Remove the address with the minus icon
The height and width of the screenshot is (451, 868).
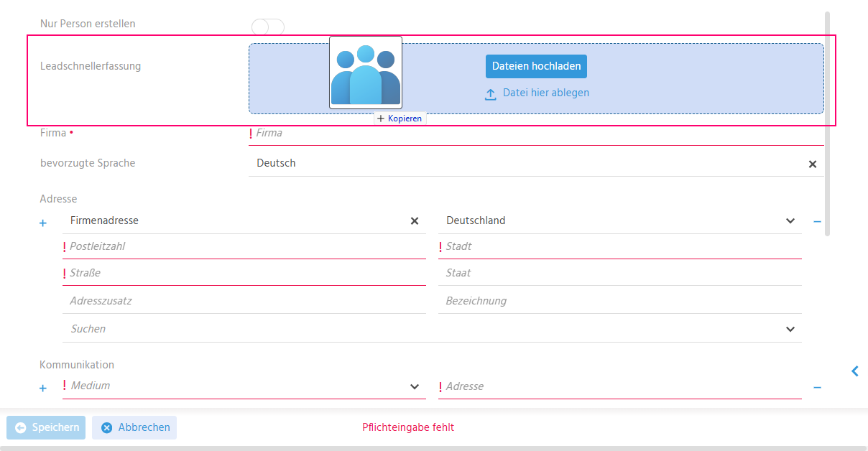[x=817, y=221]
